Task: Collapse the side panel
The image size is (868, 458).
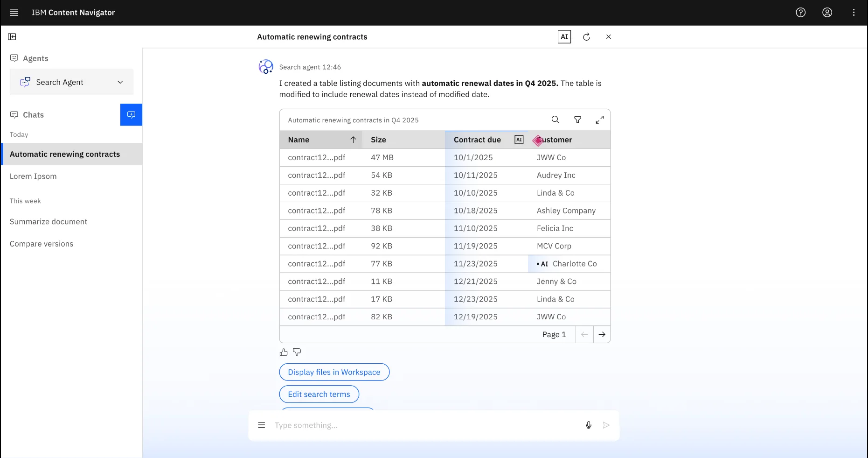Action: (12, 37)
